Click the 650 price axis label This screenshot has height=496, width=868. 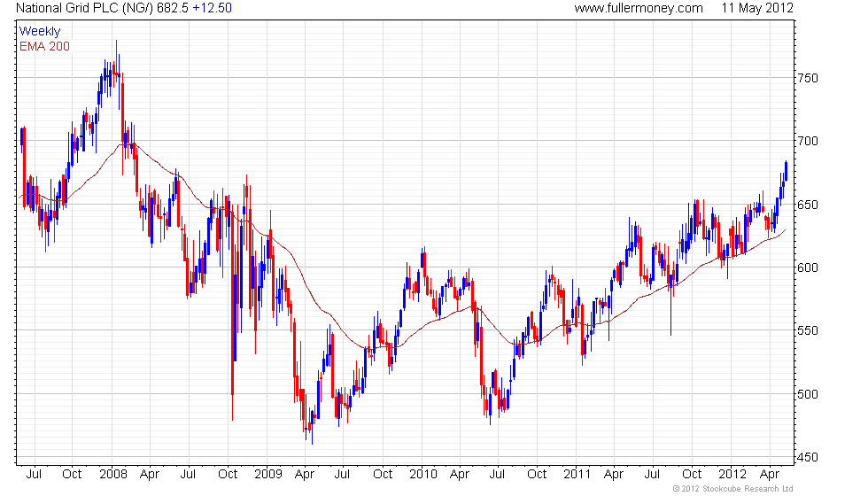tap(808, 205)
